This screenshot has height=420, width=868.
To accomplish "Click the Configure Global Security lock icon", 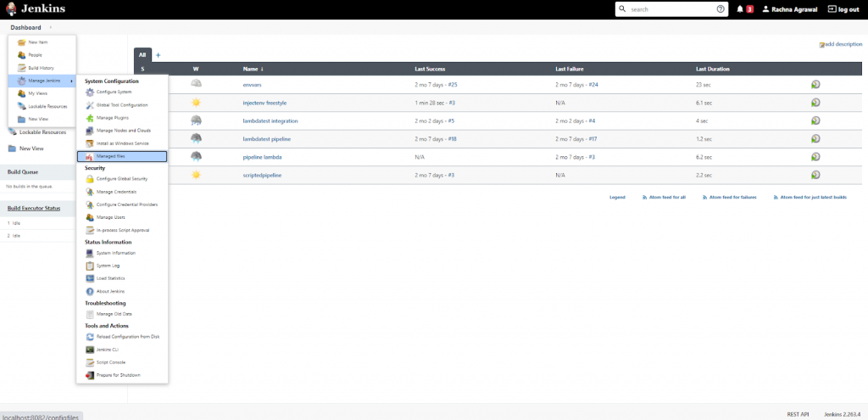I will pos(90,179).
